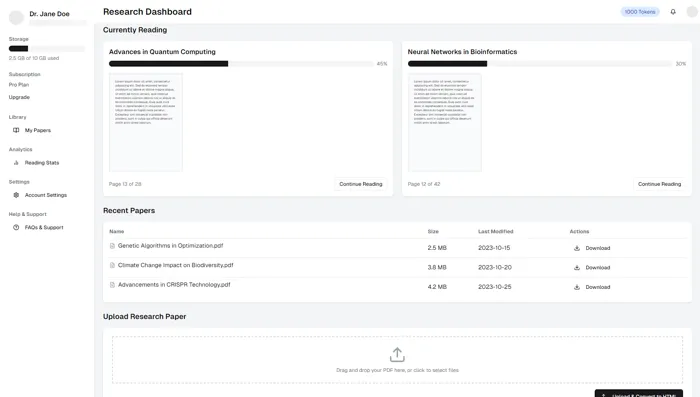Continue reading Neural Networks in Bioinformatics

click(x=659, y=184)
